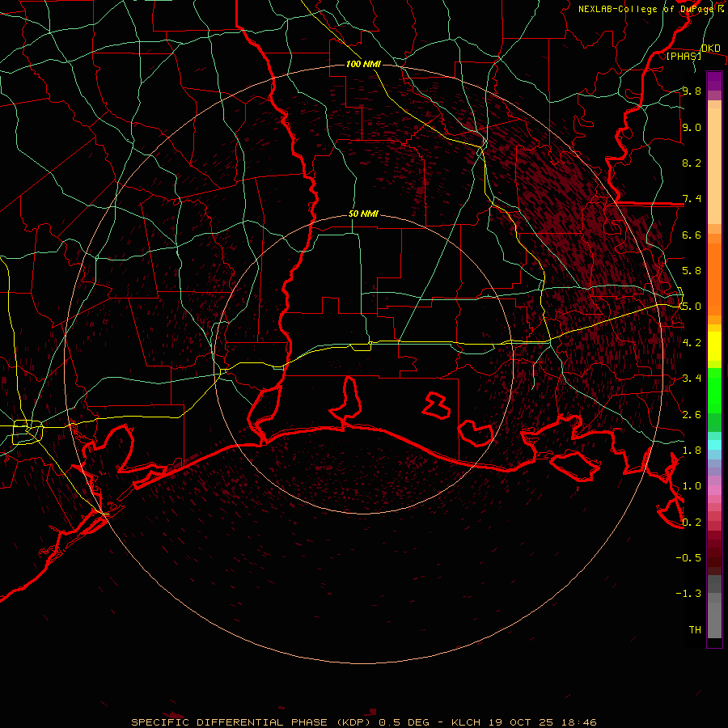Click the NEXLAB-College of DuPage label
The image size is (728, 728).
639,9
